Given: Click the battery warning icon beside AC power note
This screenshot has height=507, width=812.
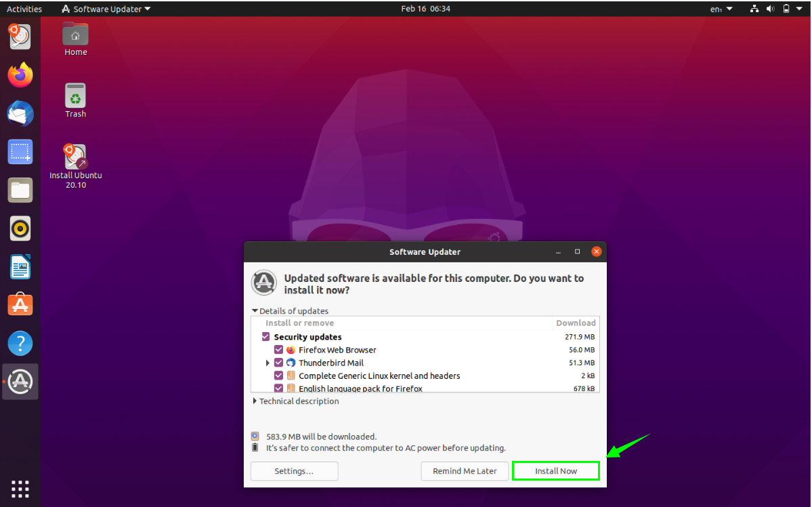Looking at the screenshot, I should coord(255,447).
